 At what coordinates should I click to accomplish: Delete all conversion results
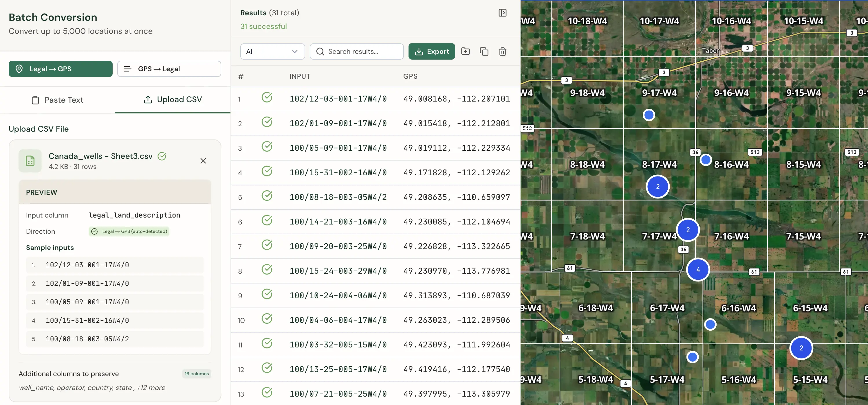click(502, 51)
